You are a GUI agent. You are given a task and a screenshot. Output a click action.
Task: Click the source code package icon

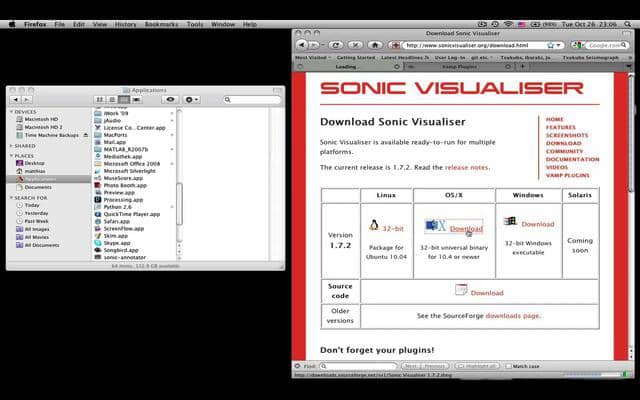[x=461, y=289]
